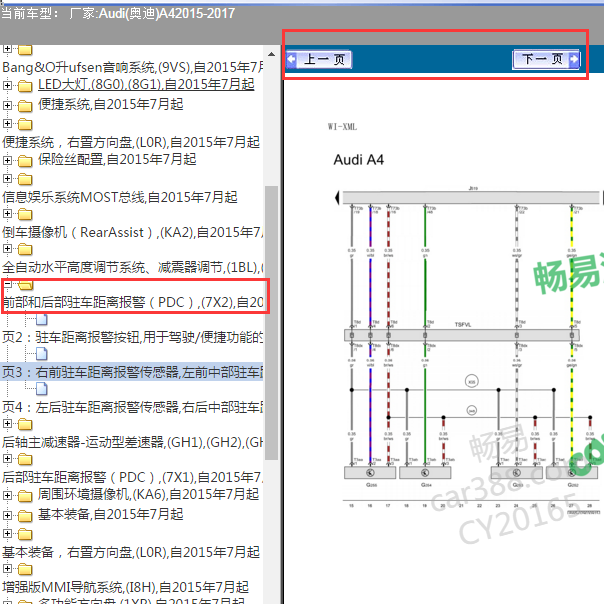This screenshot has height=604, width=604.
Task: Select 信息娱乐系统MOST总线 tree entry
Action: click(120, 197)
